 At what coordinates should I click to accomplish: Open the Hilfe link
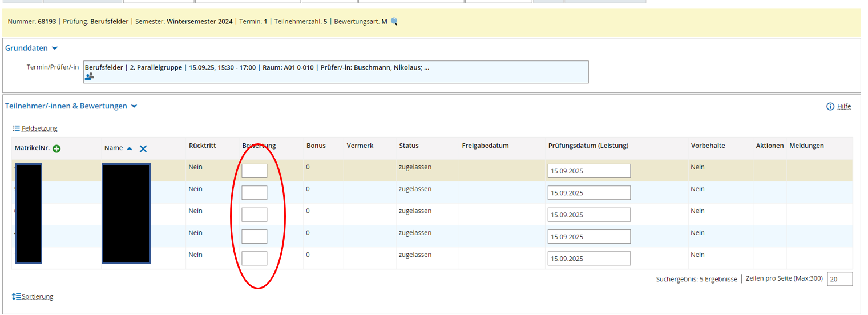pos(843,107)
